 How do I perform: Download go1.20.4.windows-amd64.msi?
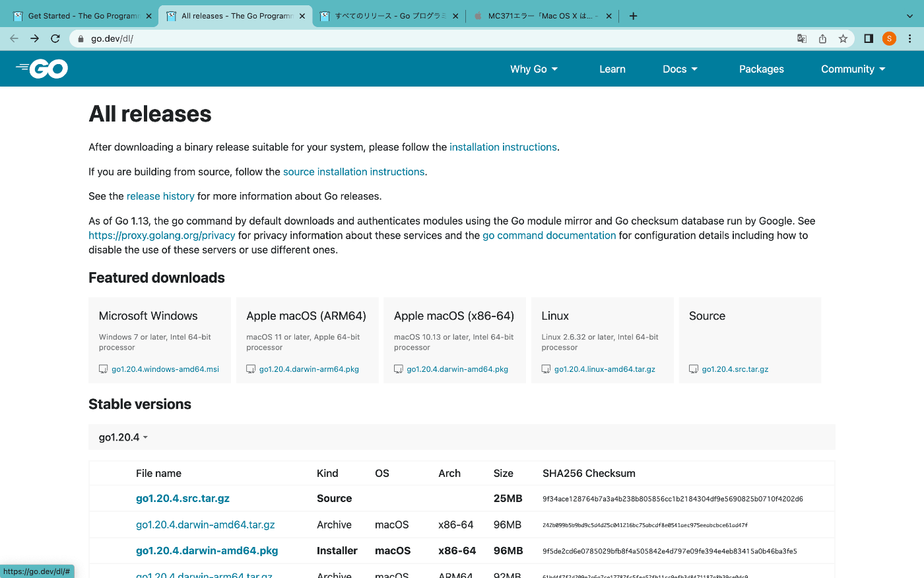click(165, 369)
